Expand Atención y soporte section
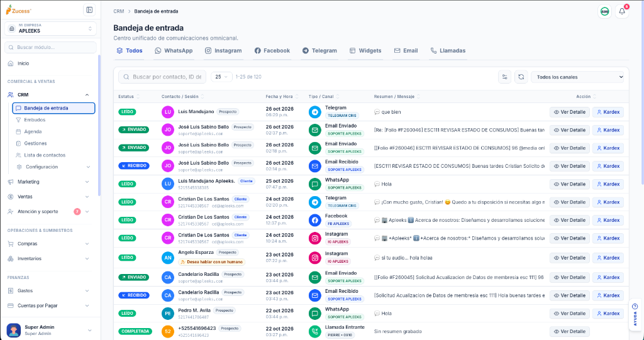The image size is (644, 340). coord(87,212)
